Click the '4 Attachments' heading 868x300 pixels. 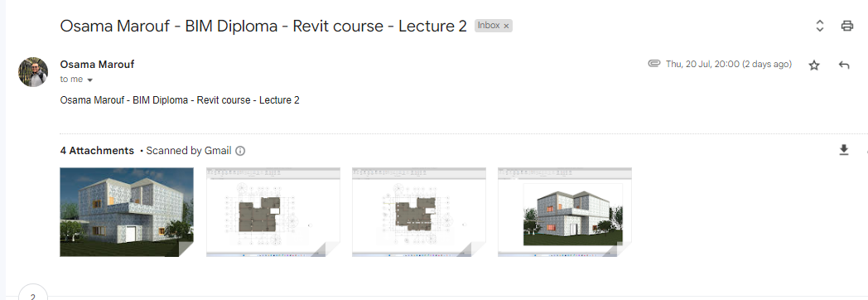(x=97, y=151)
